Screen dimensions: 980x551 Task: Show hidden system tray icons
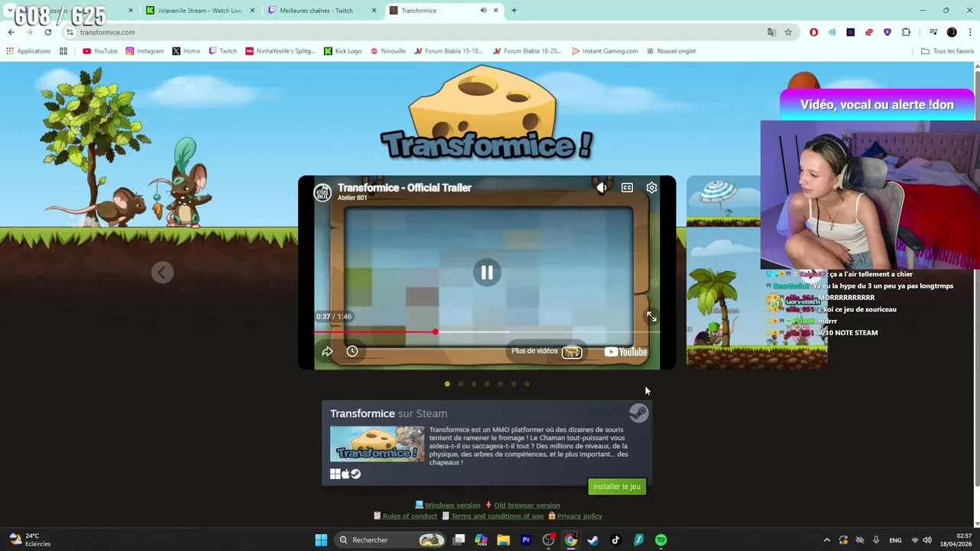[827, 540]
